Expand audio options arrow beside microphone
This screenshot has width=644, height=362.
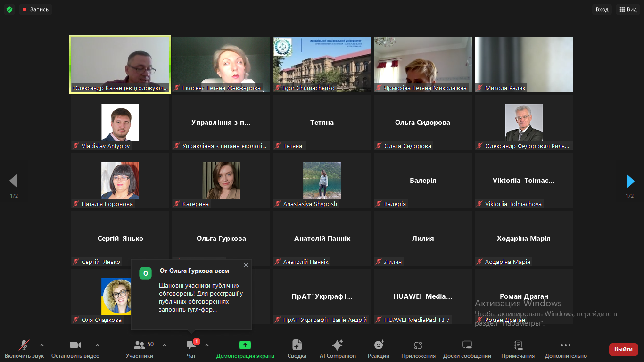pos(42,345)
